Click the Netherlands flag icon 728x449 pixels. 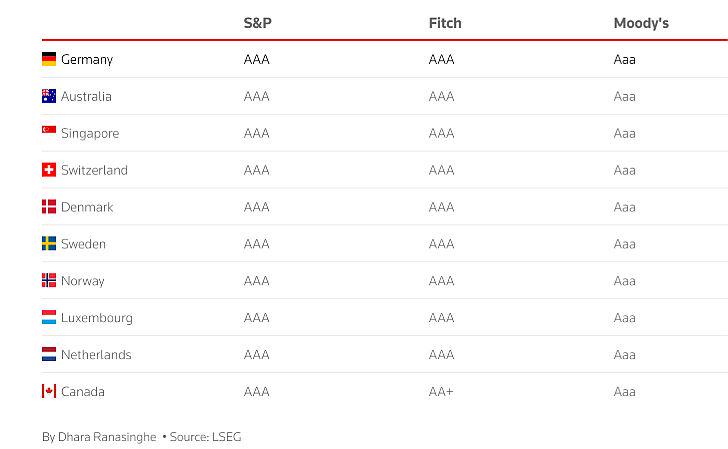(49, 355)
